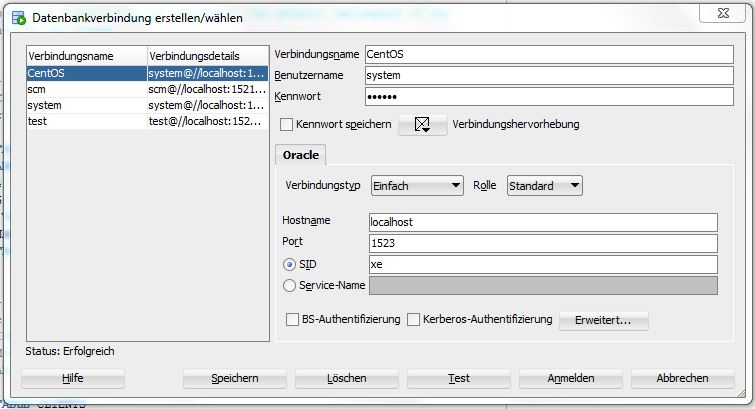Tick the Kerberos-Authentifizierung checkbox
This screenshot has width=755, height=409.
pyautogui.click(x=414, y=319)
